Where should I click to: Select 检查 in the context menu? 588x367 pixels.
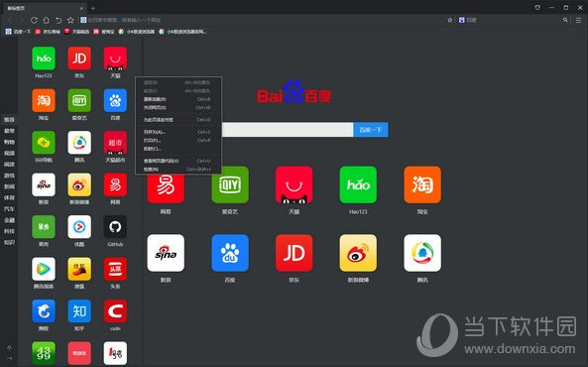pos(178,170)
